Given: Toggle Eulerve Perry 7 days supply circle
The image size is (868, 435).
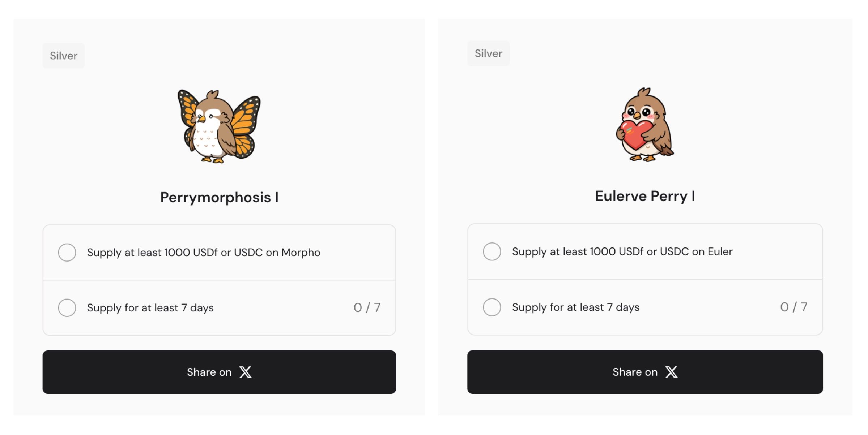Looking at the screenshot, I should click(492, 307).
